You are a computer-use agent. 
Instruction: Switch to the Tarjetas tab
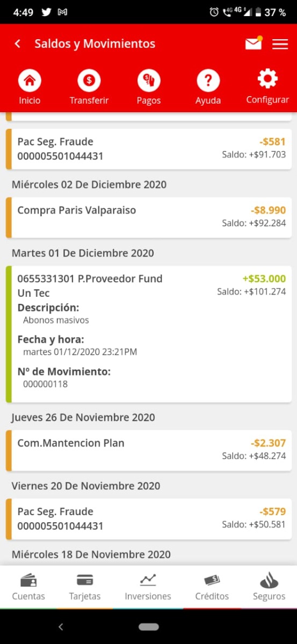point(85,587)
